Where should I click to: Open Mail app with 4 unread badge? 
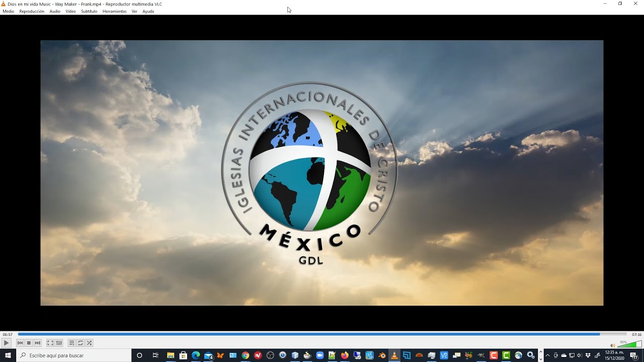click(x=208, y=355)
